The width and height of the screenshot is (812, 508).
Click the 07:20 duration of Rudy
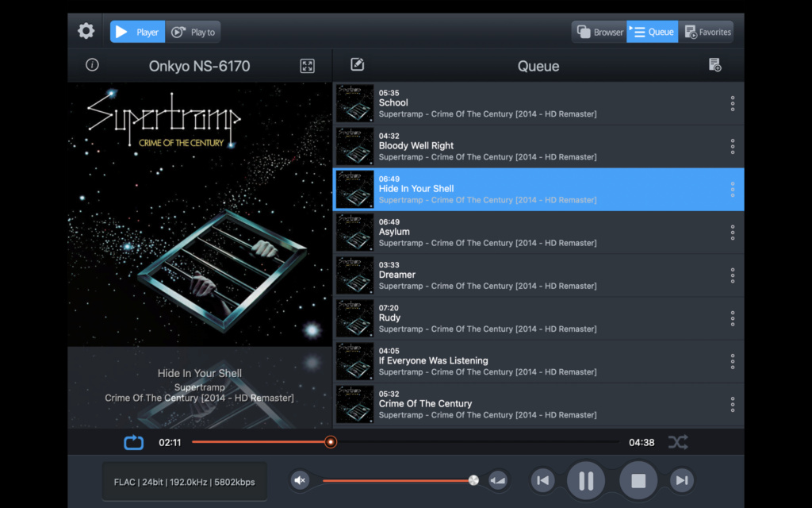point(389,308)
